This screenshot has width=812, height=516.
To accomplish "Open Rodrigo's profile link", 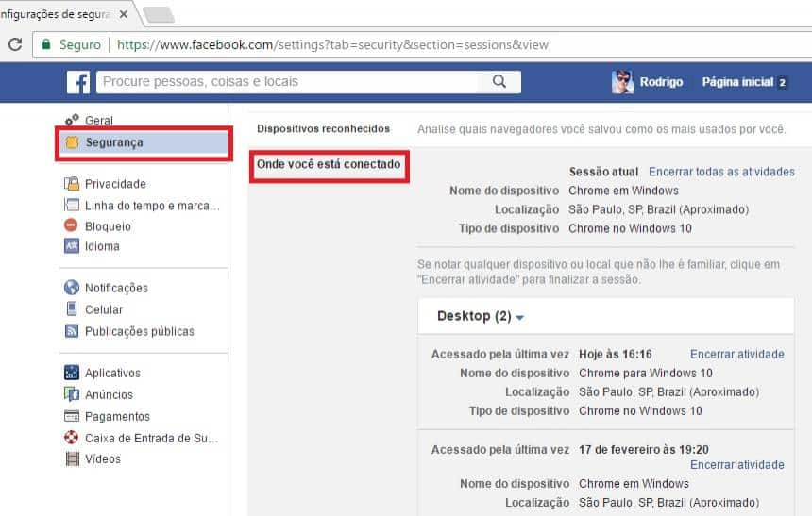I will pyautogui.click(x=661, y=82).
